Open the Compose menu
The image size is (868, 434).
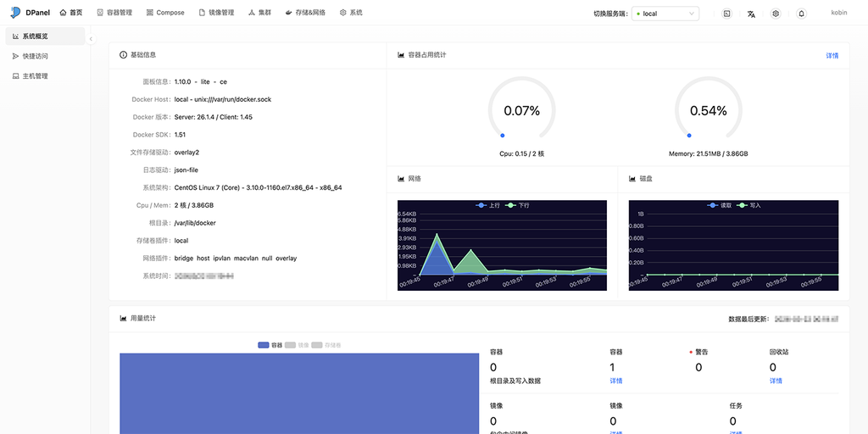tap(165, 12)
